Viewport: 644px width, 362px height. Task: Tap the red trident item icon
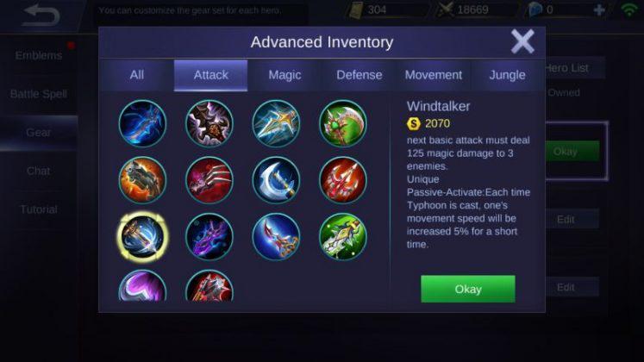point(343,180)
